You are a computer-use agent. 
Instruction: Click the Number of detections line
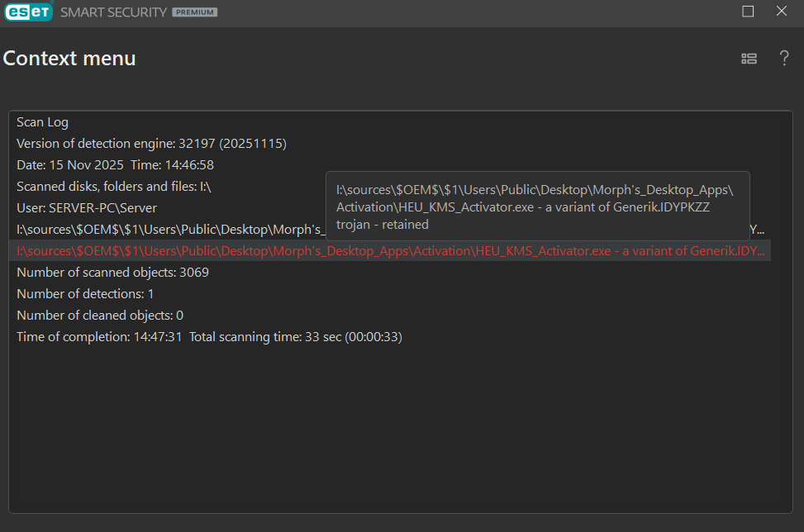pos(85,293)
